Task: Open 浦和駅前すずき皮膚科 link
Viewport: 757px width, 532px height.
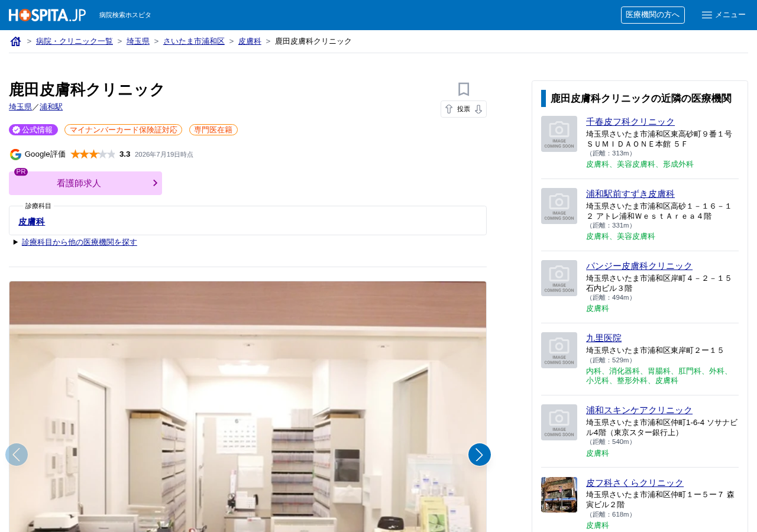Action: 630,194
